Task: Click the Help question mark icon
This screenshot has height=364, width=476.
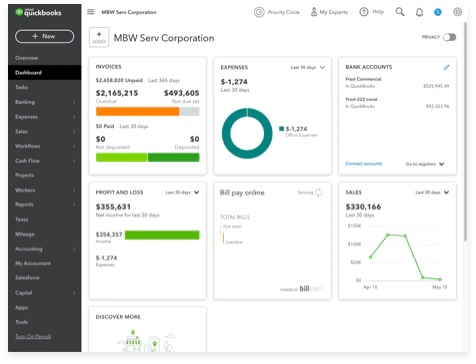Action: 364,12
